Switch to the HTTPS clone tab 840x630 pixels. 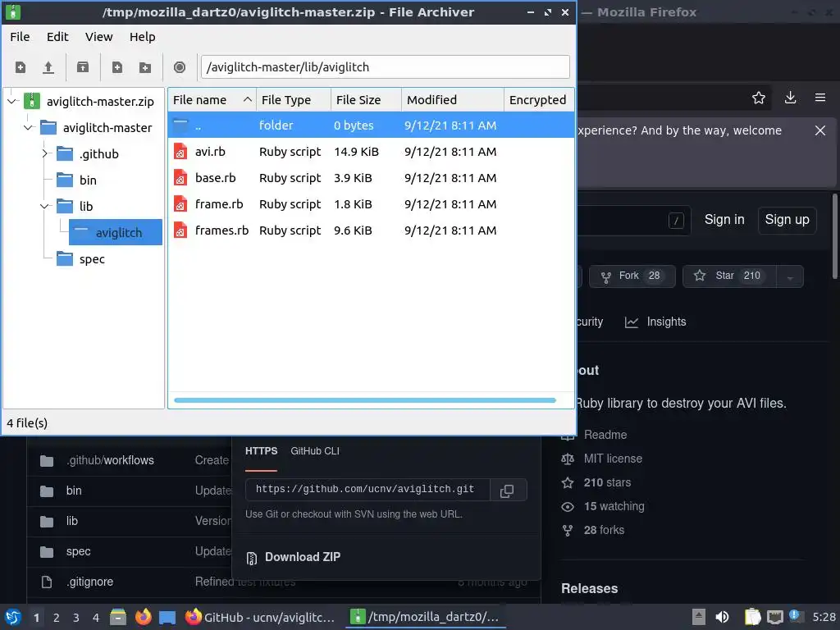pos(262,451)
